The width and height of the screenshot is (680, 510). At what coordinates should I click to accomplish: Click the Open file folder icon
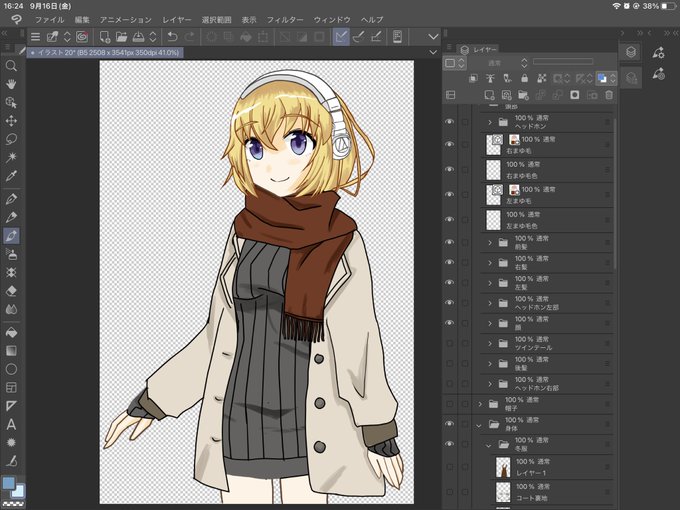point(121,37)
